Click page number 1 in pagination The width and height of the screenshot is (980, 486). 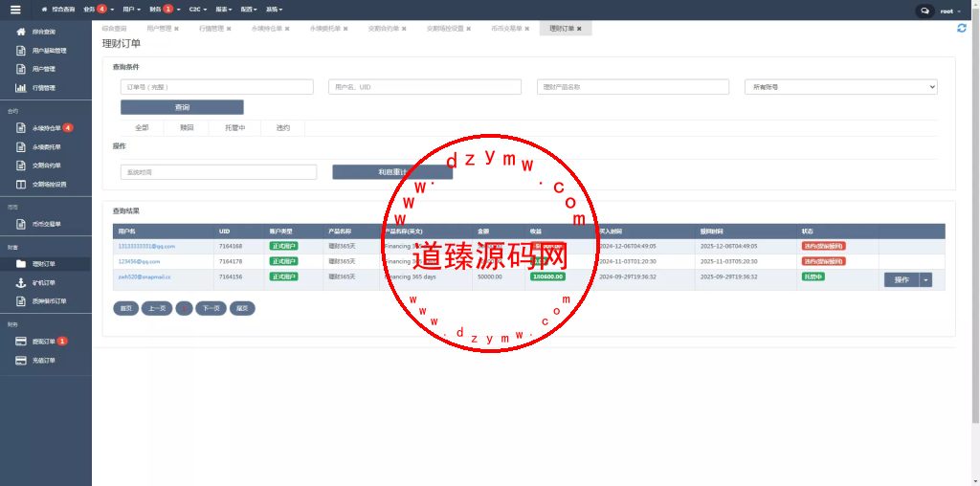[184, 309]
